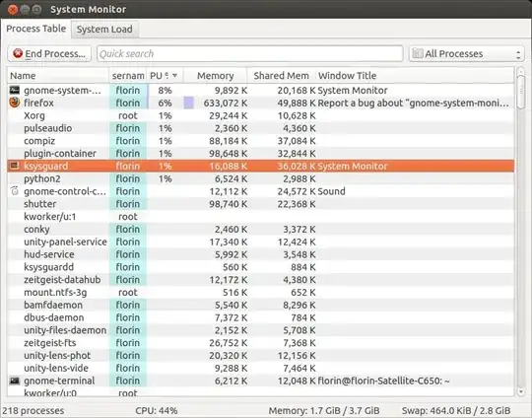Select the dbus-daemon process row
This screenshot has width=532, height=418.
[x=260, y=317]
